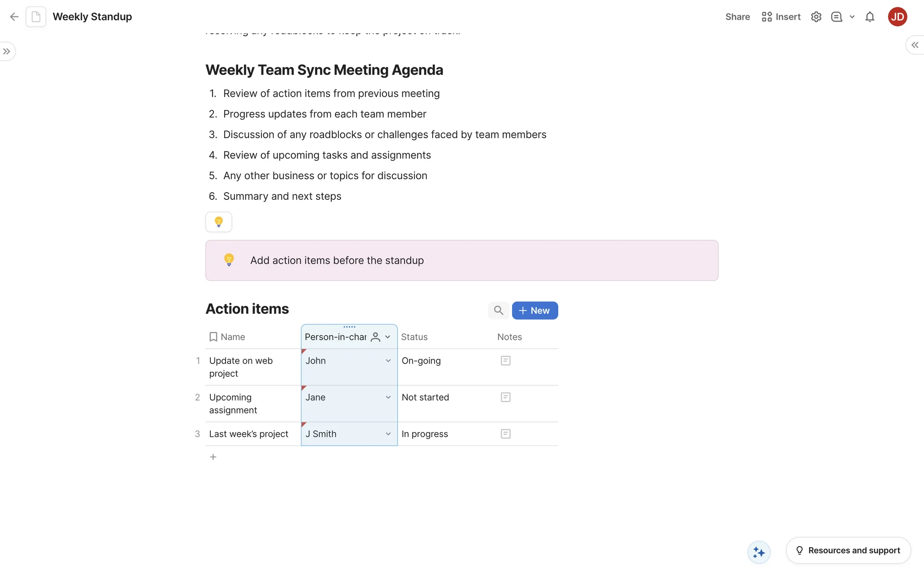Click the Share button

(737, 17)
